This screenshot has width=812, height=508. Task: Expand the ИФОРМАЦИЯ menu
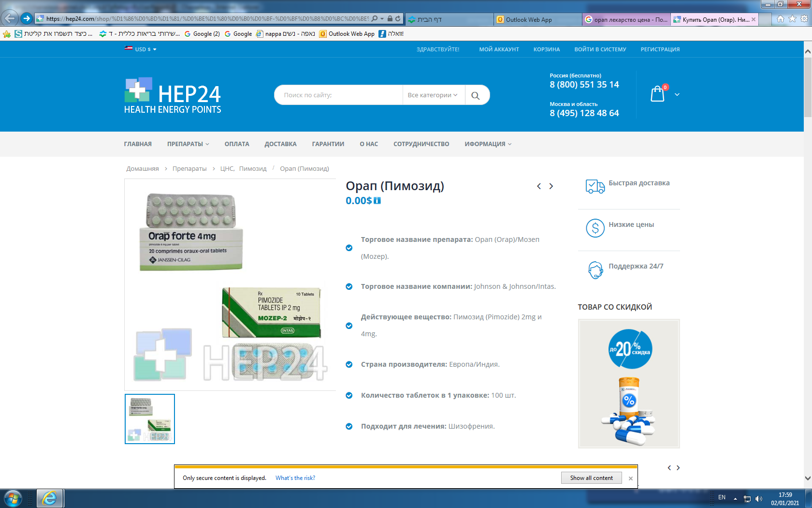pos(488,144)
